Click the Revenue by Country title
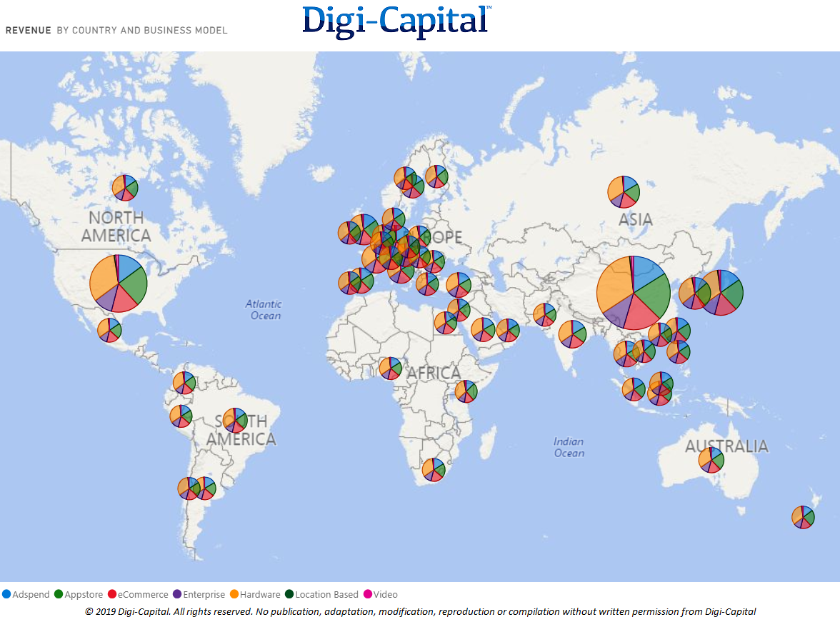Screen dimensions: 840x622 [116, 31]
